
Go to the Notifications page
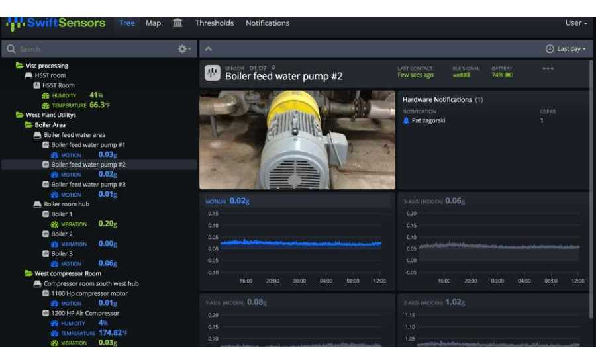tap(267, 23)
